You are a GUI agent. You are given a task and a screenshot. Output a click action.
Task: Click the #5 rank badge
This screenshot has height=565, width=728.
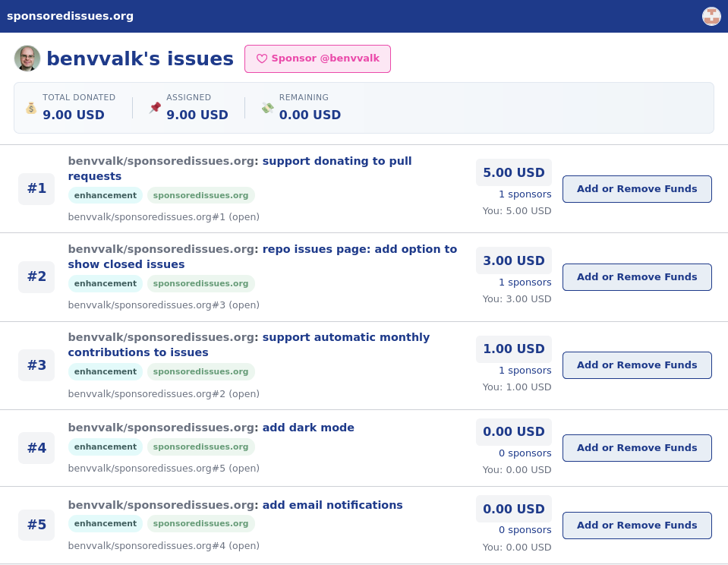point(36,525)
